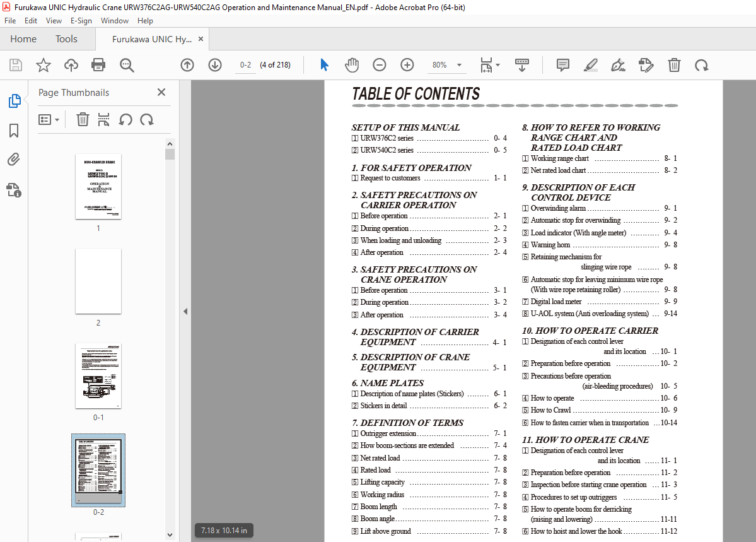Open thumbnails panel options dropdown
This screenshot has height=542, width=756.
(49, 119)
